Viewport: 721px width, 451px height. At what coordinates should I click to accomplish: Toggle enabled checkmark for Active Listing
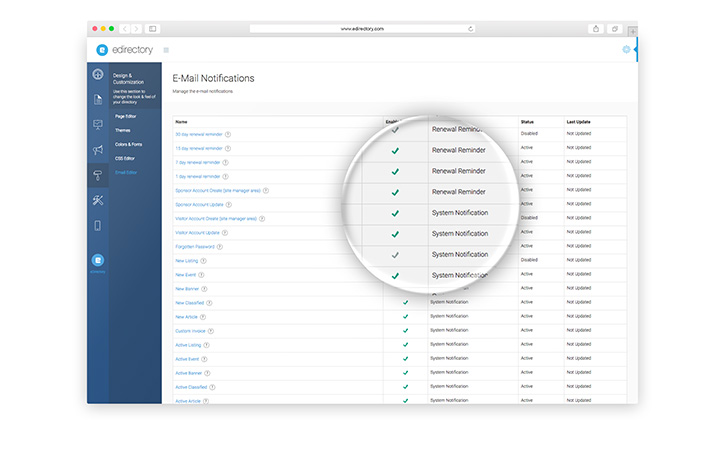pyautogui.click(x=406, y=344)
